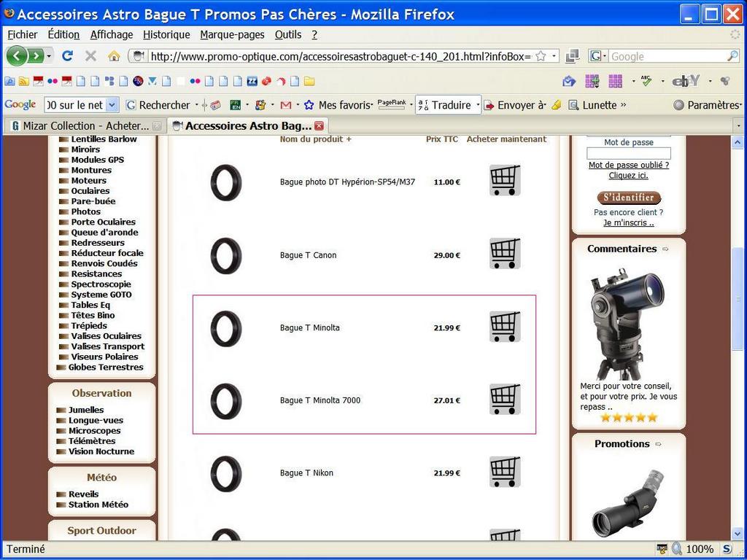Screen dimensions: 747x560
Task: Click the vertical scrollbar down arrow
Action: pyautogui.click(x=737, y=534)
